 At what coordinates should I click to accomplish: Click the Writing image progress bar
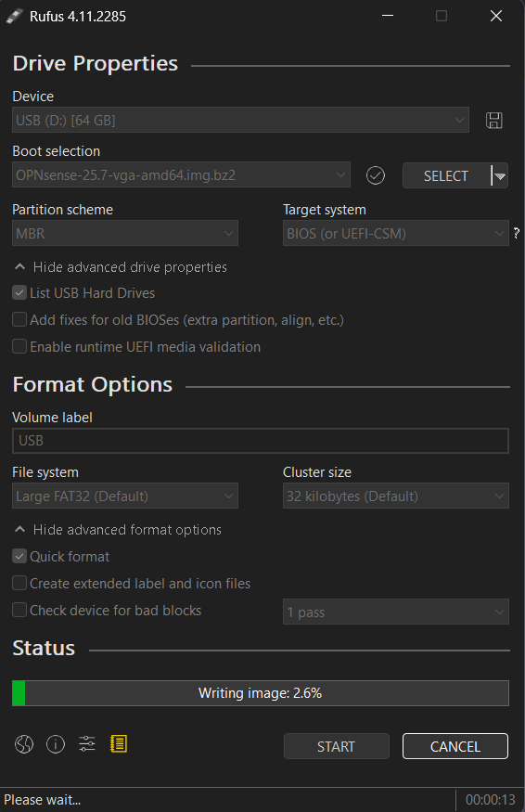coord(261,693)
